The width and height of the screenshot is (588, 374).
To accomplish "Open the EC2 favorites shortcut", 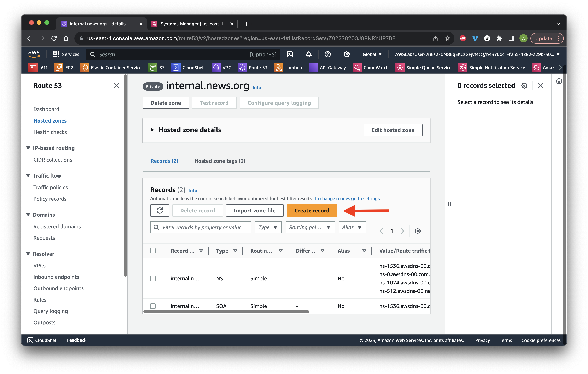I will click(64, 68).
